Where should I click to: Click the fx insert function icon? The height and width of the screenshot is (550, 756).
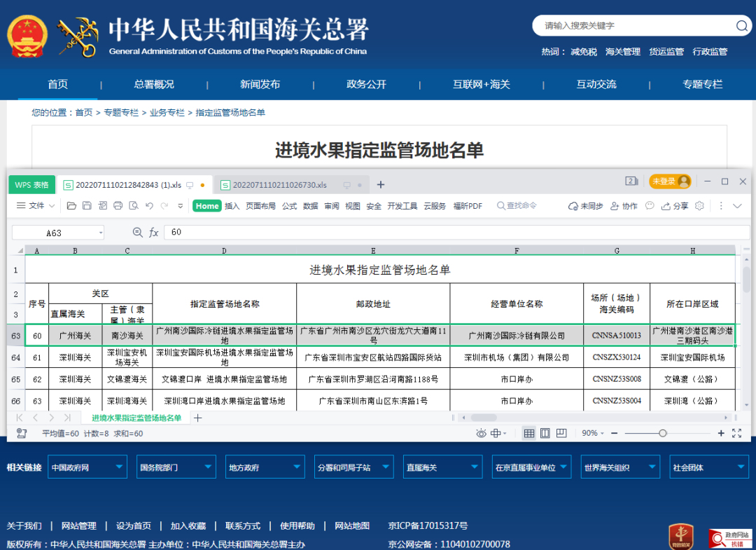click(x=153, y=233)
